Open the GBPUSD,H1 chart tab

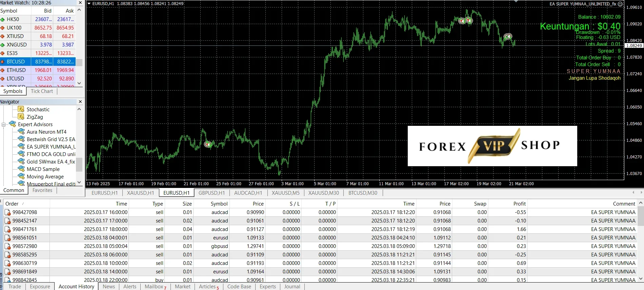[212, 193]
